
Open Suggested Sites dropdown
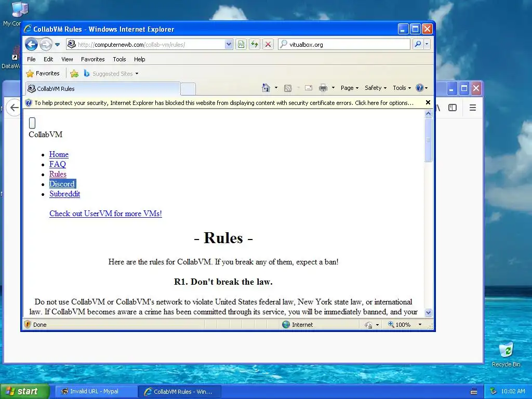point(111,74)
